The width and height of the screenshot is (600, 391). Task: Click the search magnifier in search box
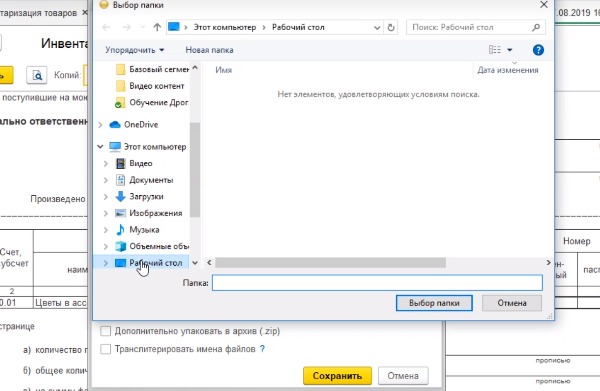[536, 27]
